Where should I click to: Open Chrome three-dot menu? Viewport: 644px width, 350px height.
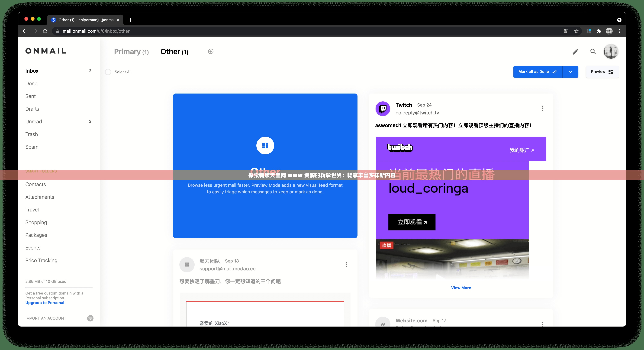(619, 31)
